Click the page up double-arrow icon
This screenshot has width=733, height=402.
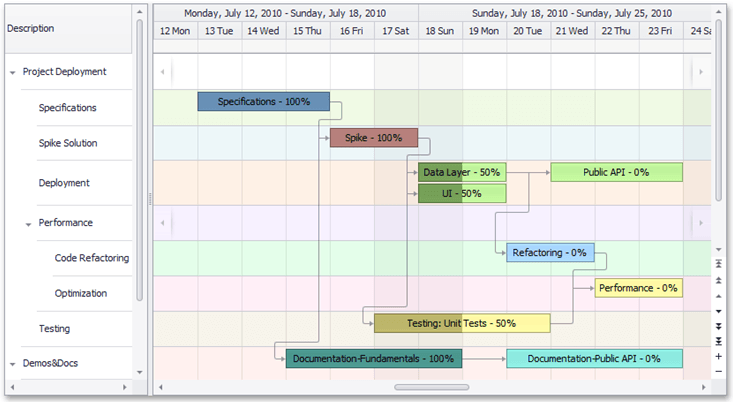pos(720,280)
